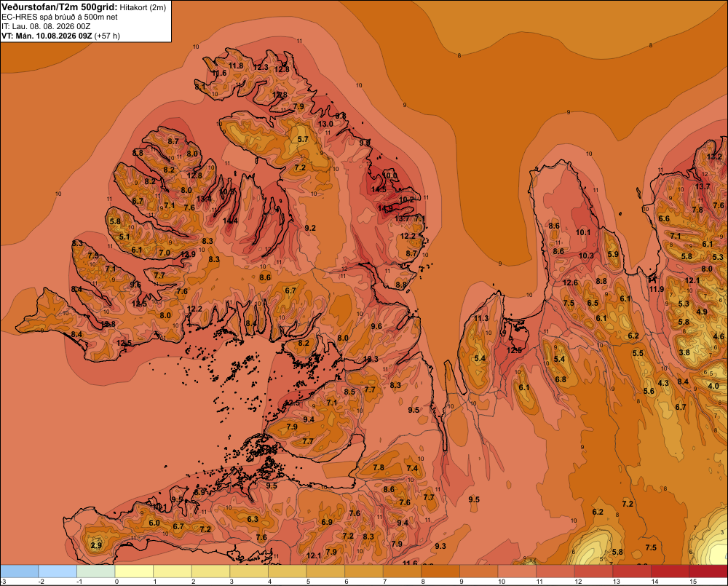
Task: Click the 5.5 temperature value on the map
Action: tap(638, 353)
